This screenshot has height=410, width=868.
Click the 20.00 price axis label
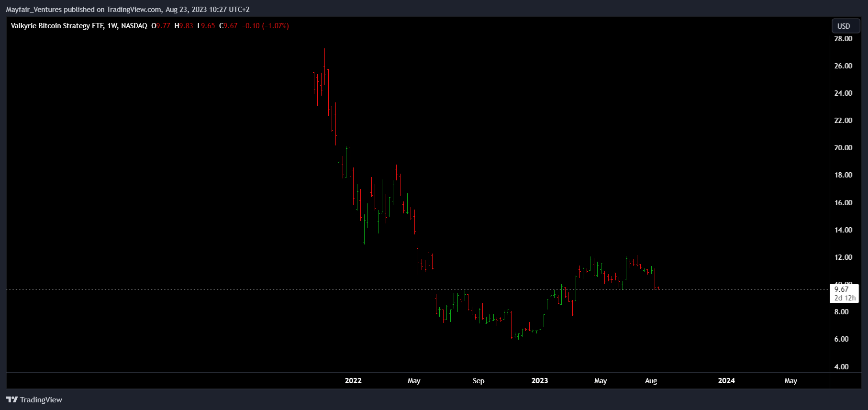coord(843,148)
